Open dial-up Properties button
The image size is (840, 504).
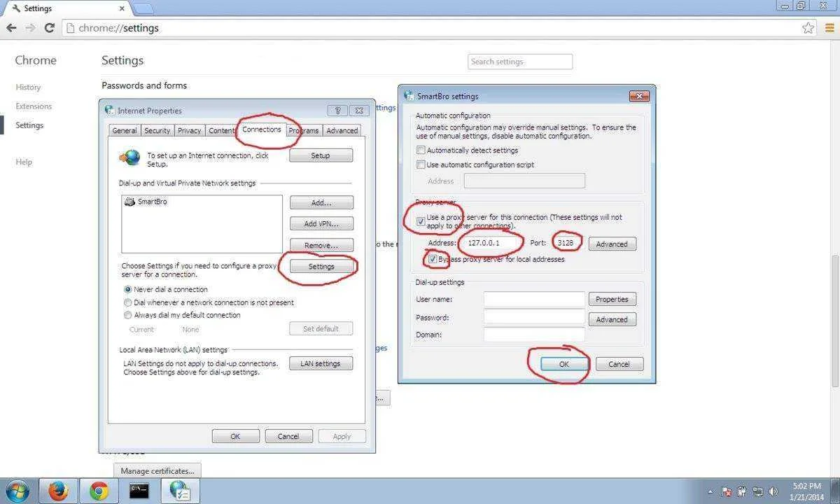click(612, 299)
